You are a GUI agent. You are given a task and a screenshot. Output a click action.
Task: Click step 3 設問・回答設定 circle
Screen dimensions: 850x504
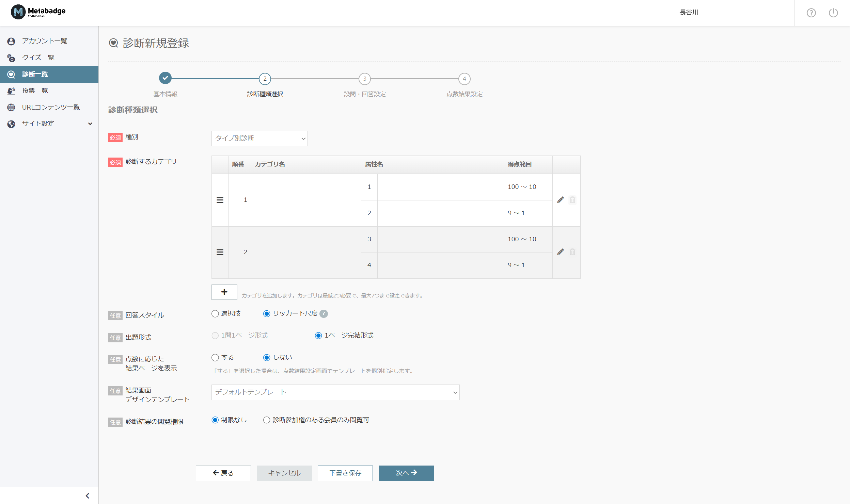click(x=364, y=79)
